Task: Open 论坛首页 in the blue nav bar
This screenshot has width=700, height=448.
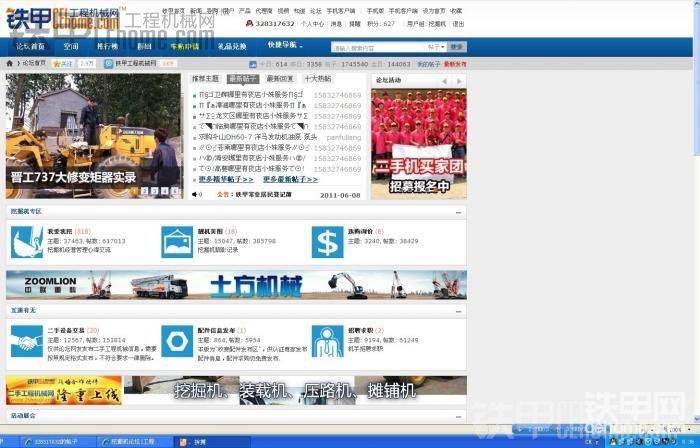Action: [x=30, y=46]
